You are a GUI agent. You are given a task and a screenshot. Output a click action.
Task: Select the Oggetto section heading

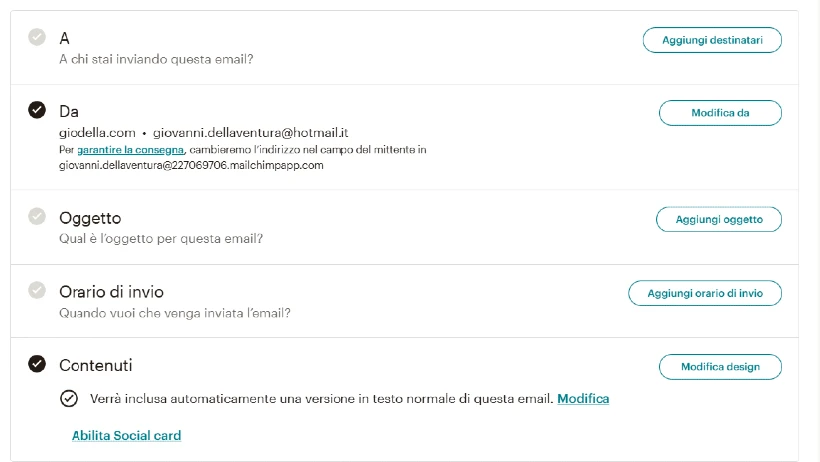(x=90, y=218)
